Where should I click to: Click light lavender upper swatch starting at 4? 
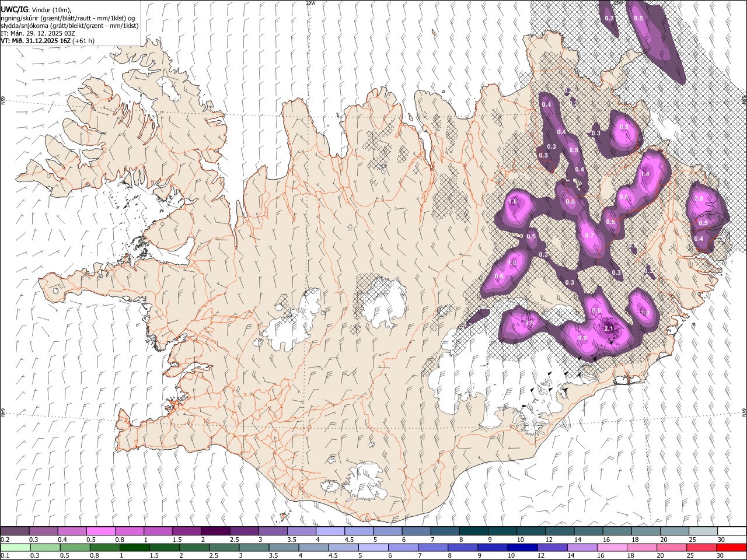pos(330,531)
